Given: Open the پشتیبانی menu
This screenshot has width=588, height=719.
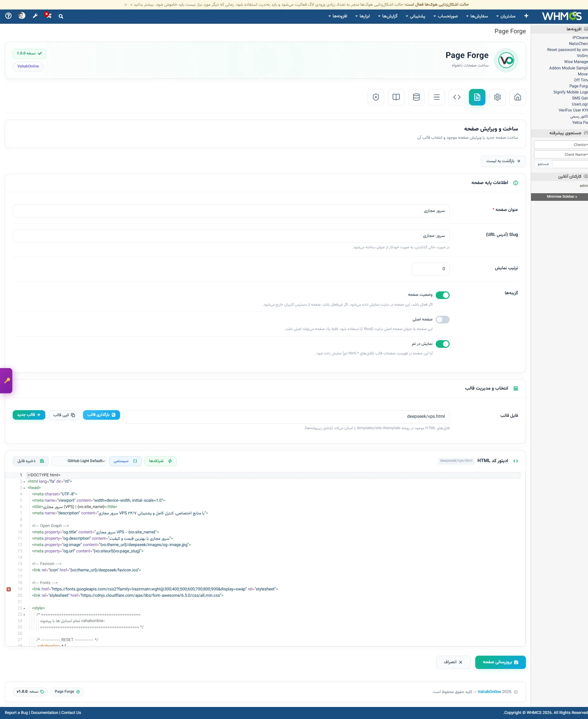Looking at the screenshot, I should click(415, 16).
